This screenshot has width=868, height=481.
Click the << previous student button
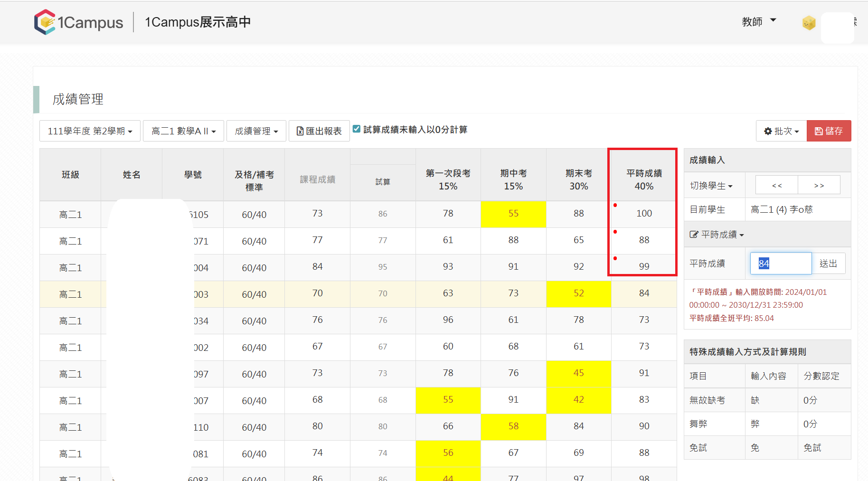(777, 185)
